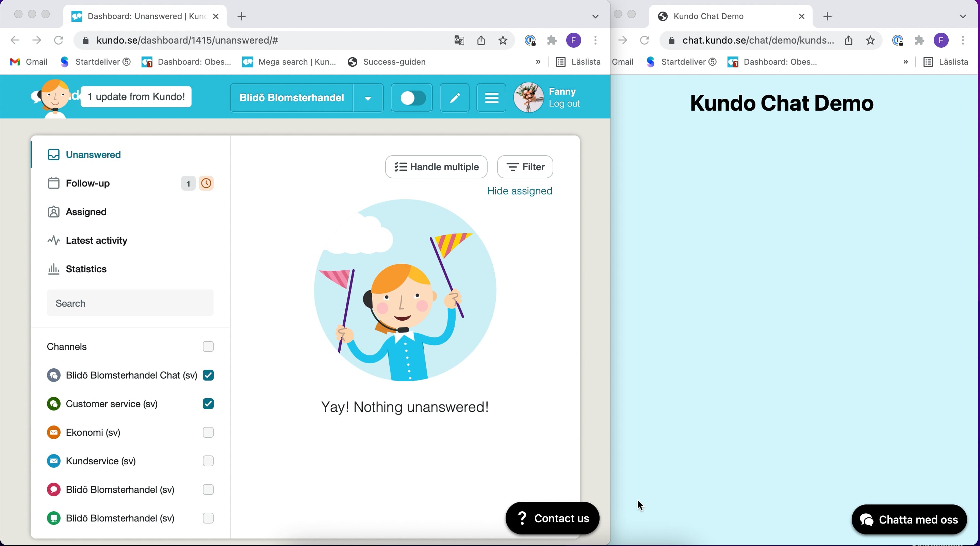Viewport: 980px width, 546px height.
Task: Open the Chrome three-dot menu in dashboard window
Action: (x=596, y=40)
